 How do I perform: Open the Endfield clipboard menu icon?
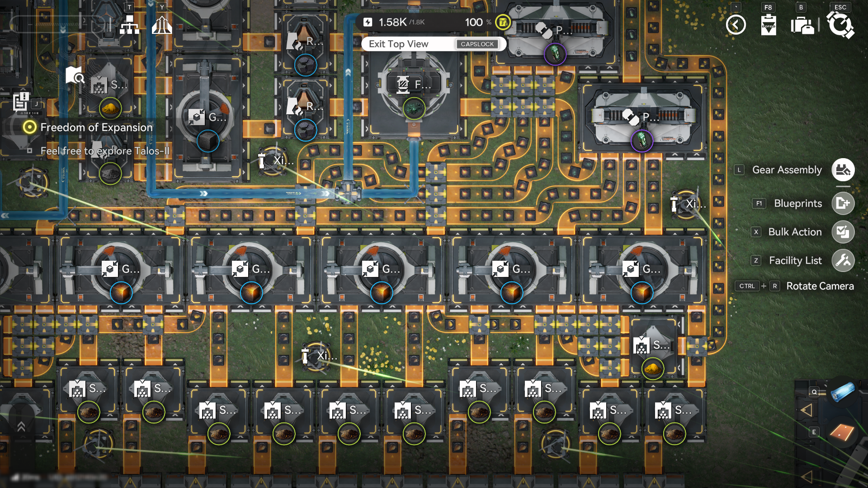pyautogui.click(x=768, y=25)
